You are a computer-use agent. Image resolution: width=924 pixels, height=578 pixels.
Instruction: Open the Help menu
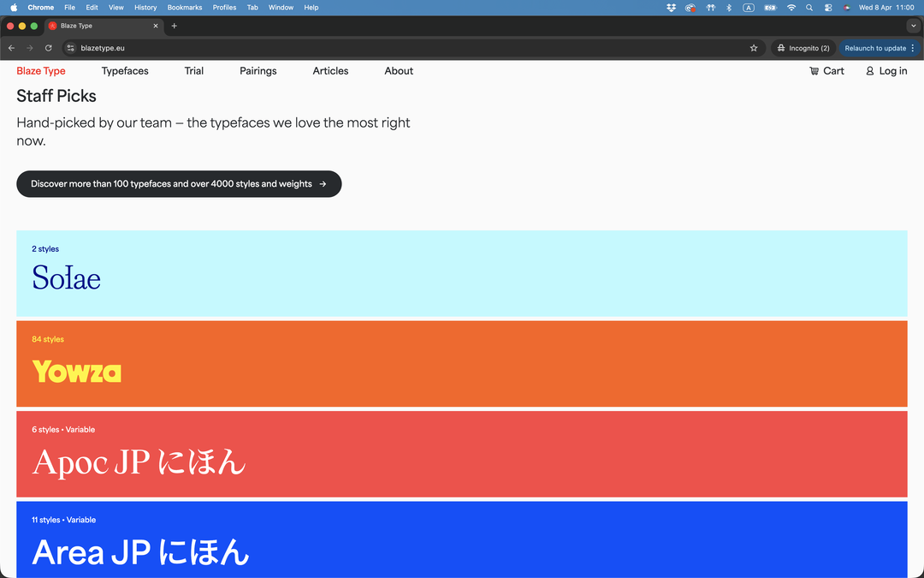coord(311,8)
